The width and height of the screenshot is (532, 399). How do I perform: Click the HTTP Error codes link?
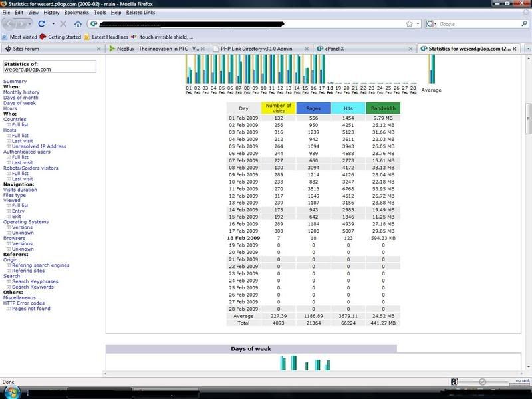(24, 303)
